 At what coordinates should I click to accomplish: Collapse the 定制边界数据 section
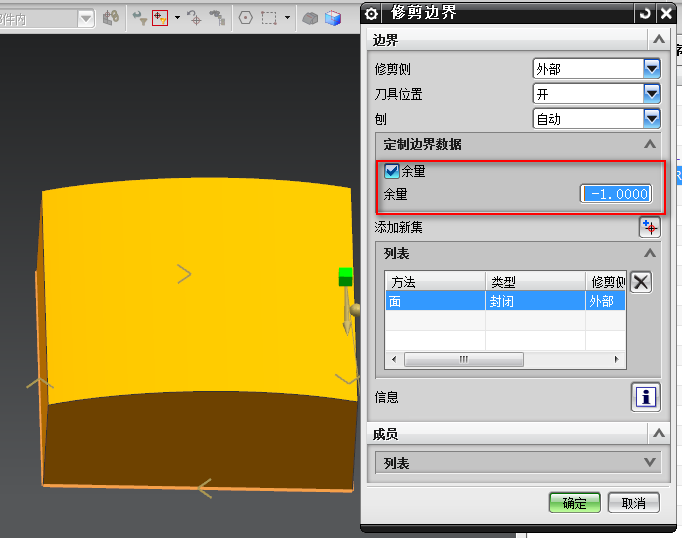click(651, 145)
